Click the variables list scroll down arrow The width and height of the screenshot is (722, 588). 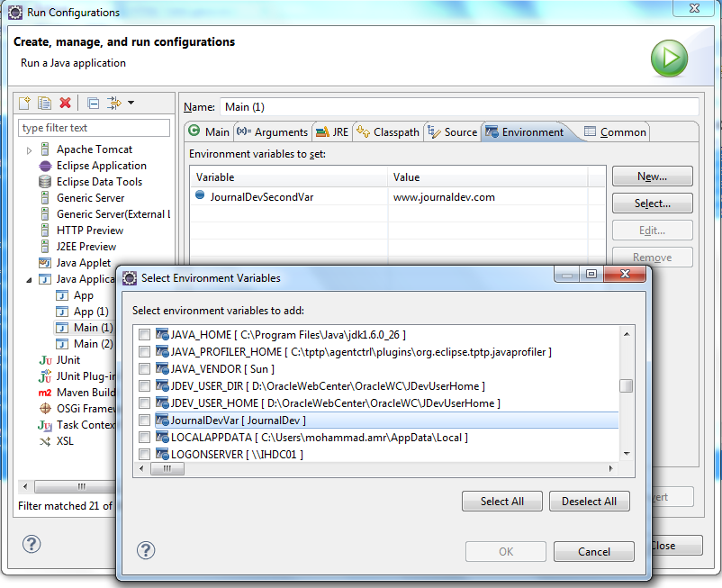click(x=627, y=454)
